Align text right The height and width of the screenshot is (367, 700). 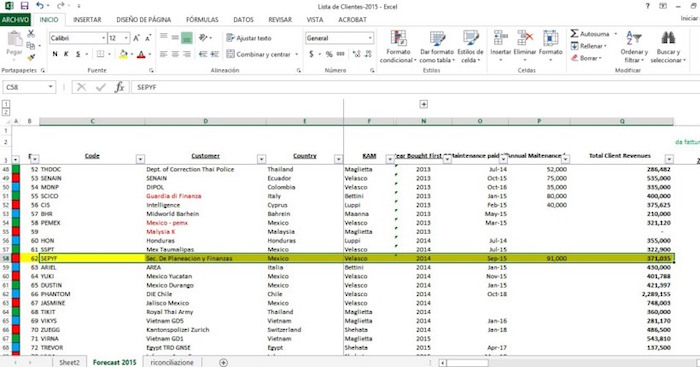point(187,54)
